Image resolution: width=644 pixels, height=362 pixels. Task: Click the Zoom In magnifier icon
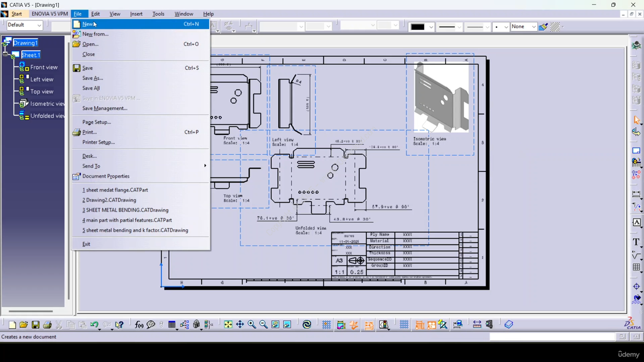252,324
